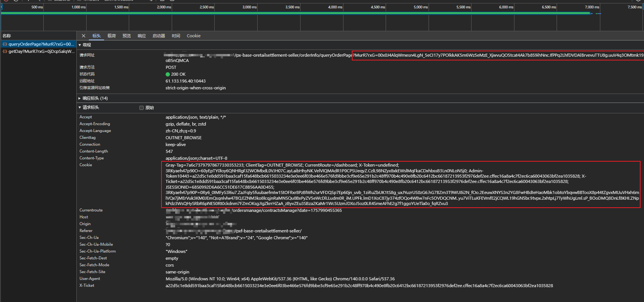Click the 2,000 ms timeline marker
Image resolution: width=644 pixels, height=302 pixels.
pyautogui.click(x=164, y=7)
